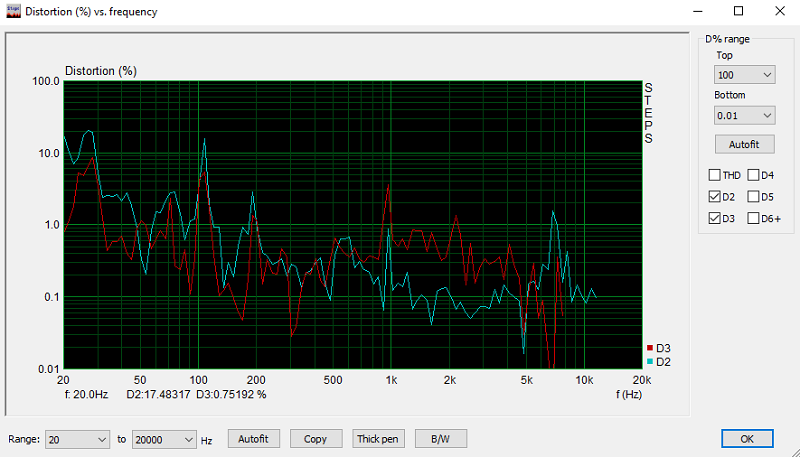The image size is (800, 457).
Task: Enable the THD checkbox
Action: 714,175
